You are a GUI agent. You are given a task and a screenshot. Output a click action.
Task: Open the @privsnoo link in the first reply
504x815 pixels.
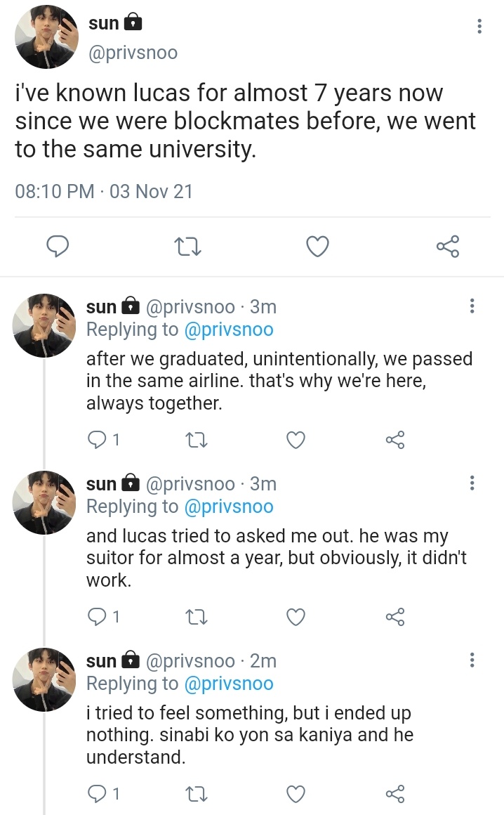(x=229, y=330)
